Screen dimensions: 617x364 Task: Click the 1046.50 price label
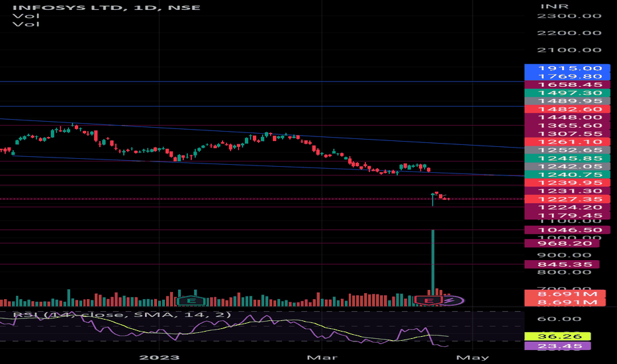(567, 230)
